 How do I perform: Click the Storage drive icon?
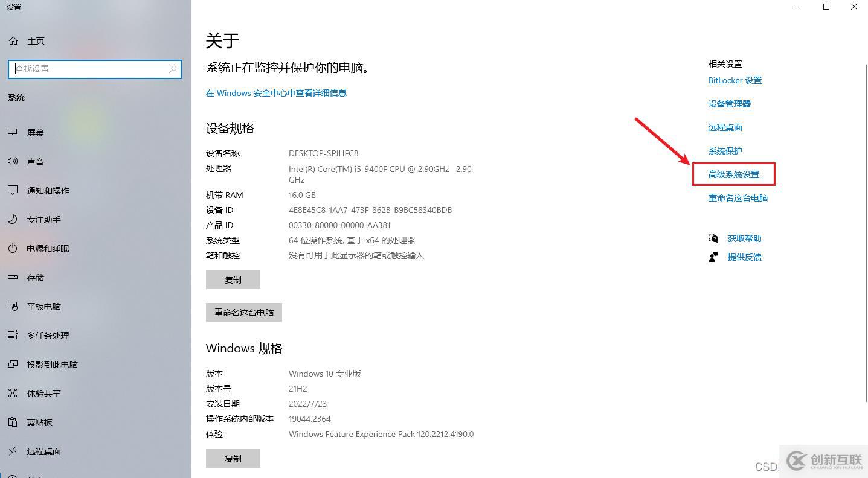click(x=13, y=277)
